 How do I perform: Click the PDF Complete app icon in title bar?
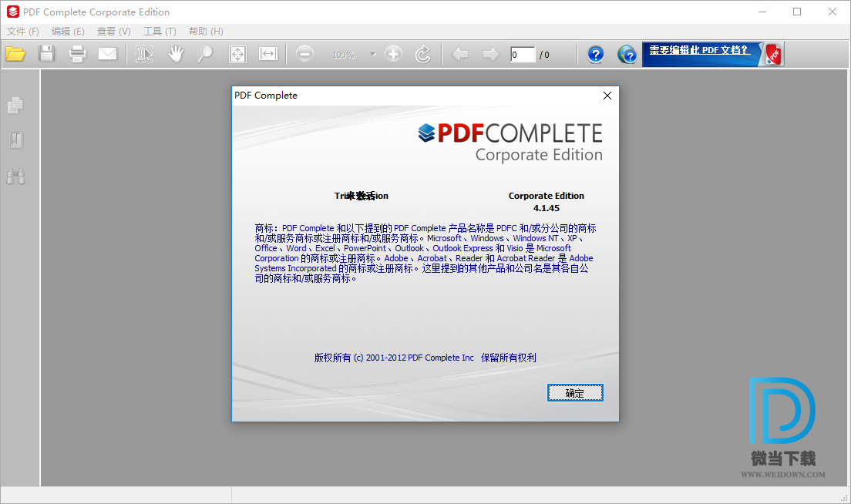point(12,12)
